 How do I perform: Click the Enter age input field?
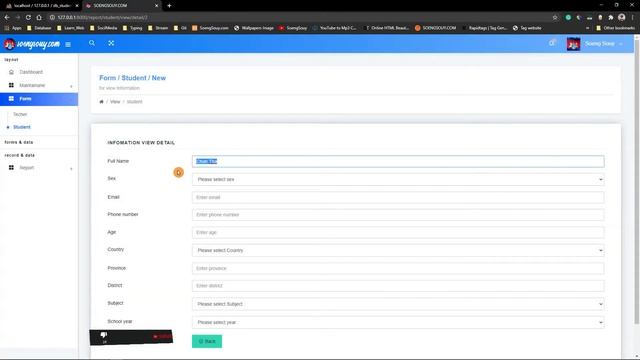[x=398, y=232]
